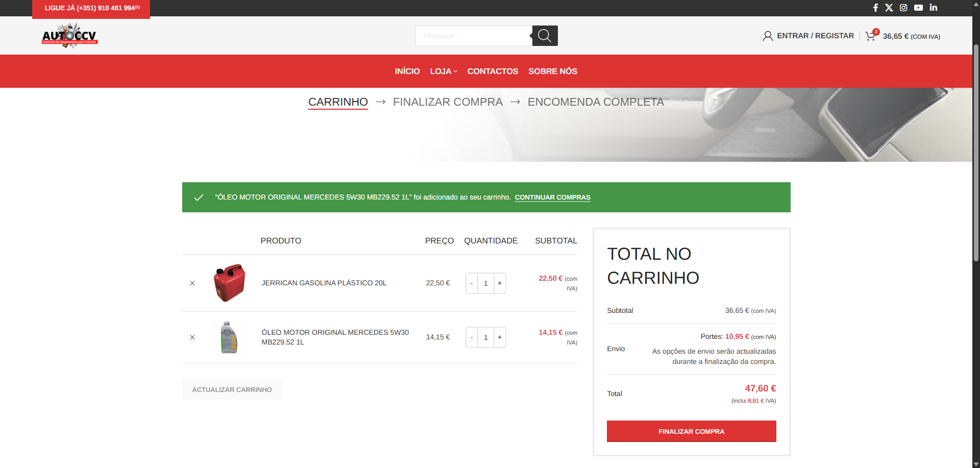The image size is (980, 468).
Task: Click the QUANTIDADE column header
Action: (491, 241)
